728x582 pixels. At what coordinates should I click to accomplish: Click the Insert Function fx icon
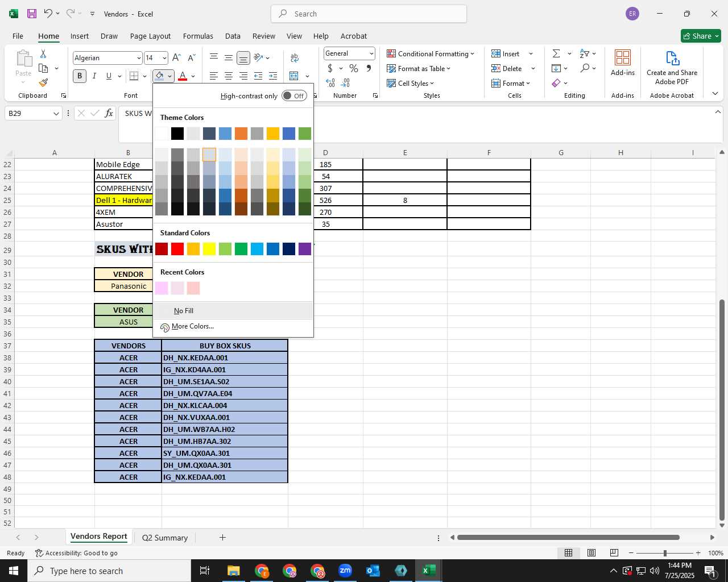[x=109, y=113]
